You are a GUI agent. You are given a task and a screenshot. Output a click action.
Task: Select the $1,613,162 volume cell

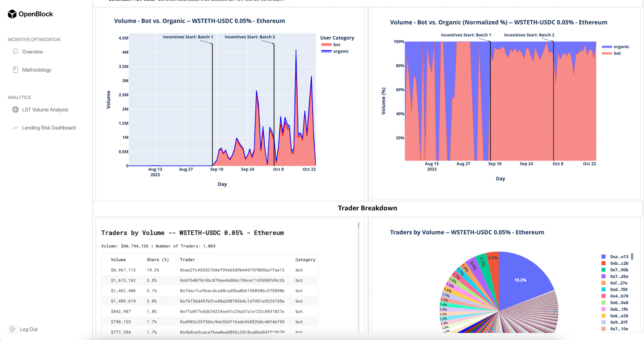click(123, 280)
